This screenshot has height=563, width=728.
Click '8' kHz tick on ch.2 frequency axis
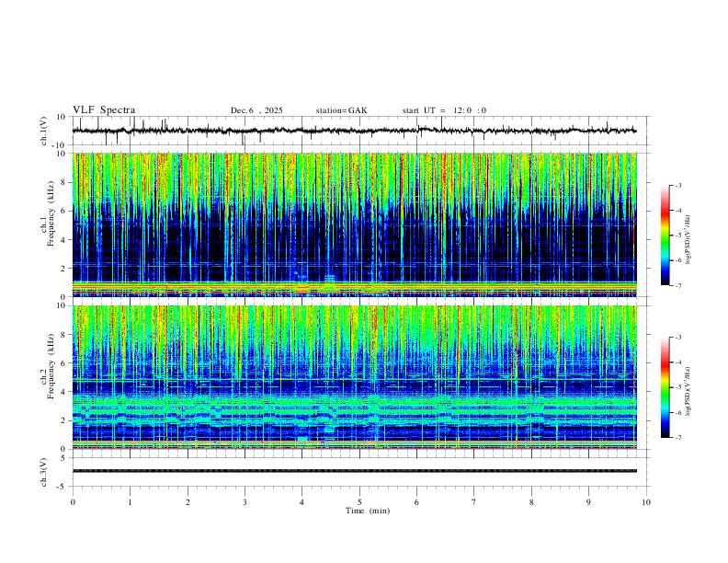[64, 335]
